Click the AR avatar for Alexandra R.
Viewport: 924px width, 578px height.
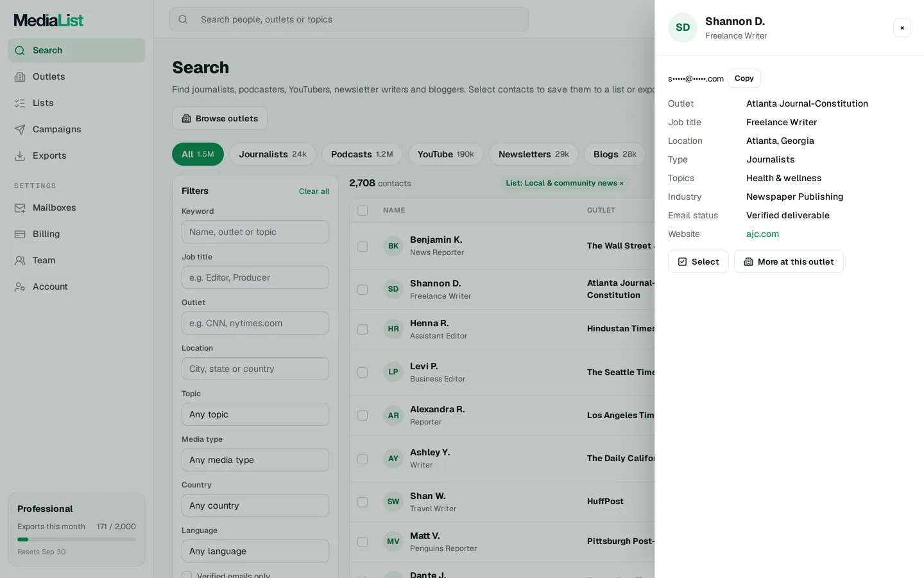[393, 416]
